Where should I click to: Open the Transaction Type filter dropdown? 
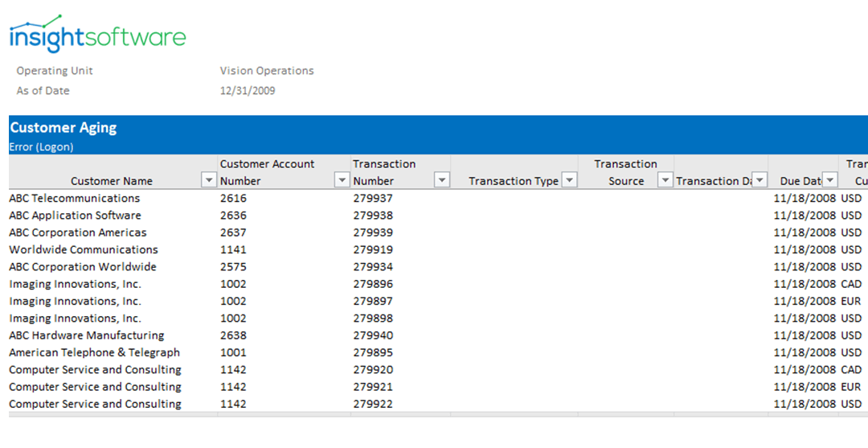pyautogui.click(x=570, y=180)
